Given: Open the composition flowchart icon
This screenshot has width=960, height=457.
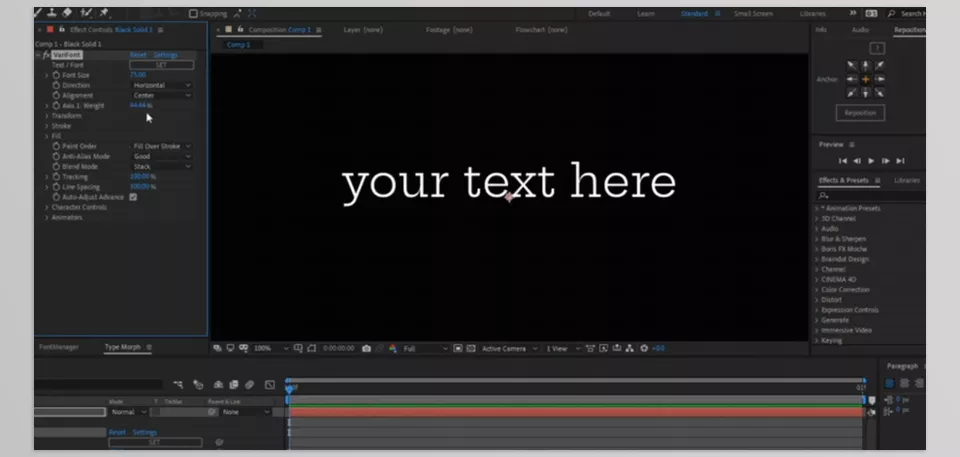Looking at the screenshot, I should click(630, 349).
